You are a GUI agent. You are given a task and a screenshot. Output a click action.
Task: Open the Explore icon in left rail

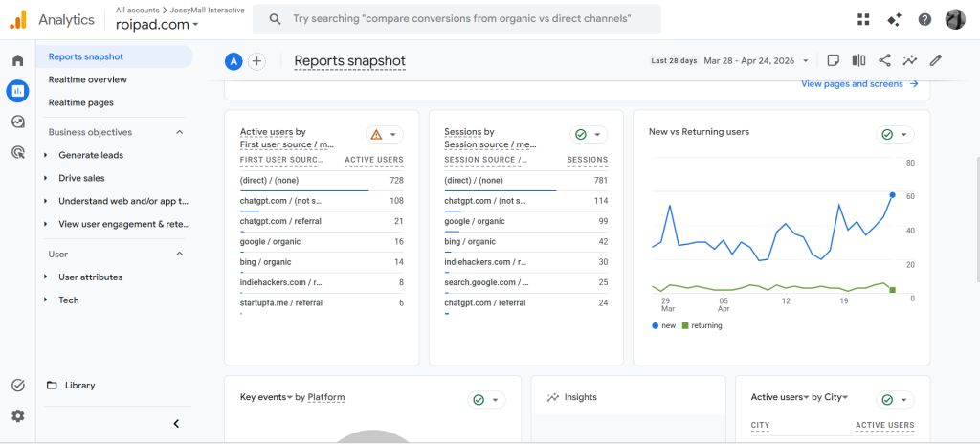tap(17, 122)
